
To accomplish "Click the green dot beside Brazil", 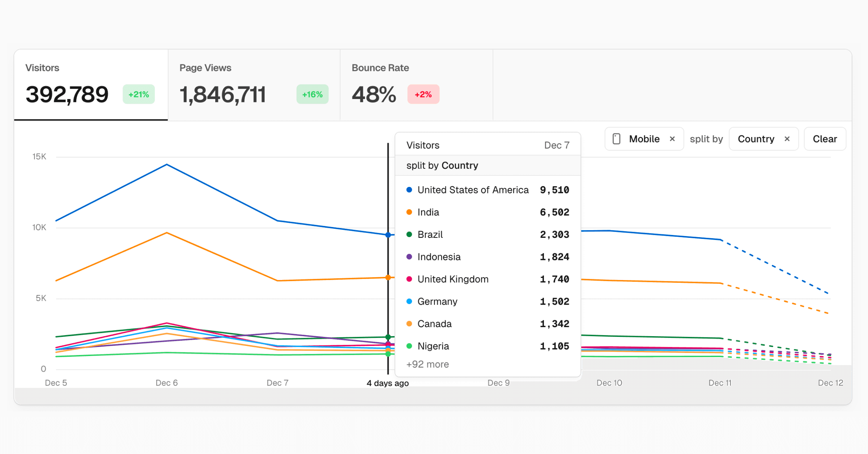I will point(410,234).
